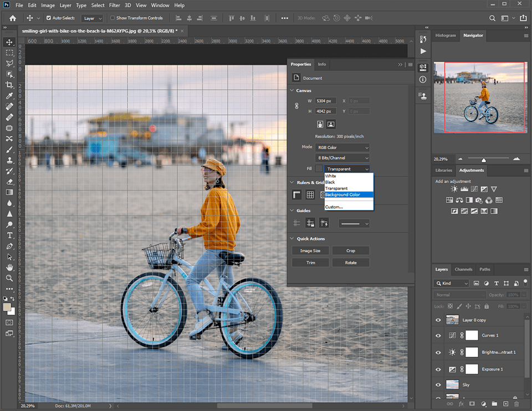
Task: Add a Curves adjustment from the Adjustments panel
Action: point(474,189)
